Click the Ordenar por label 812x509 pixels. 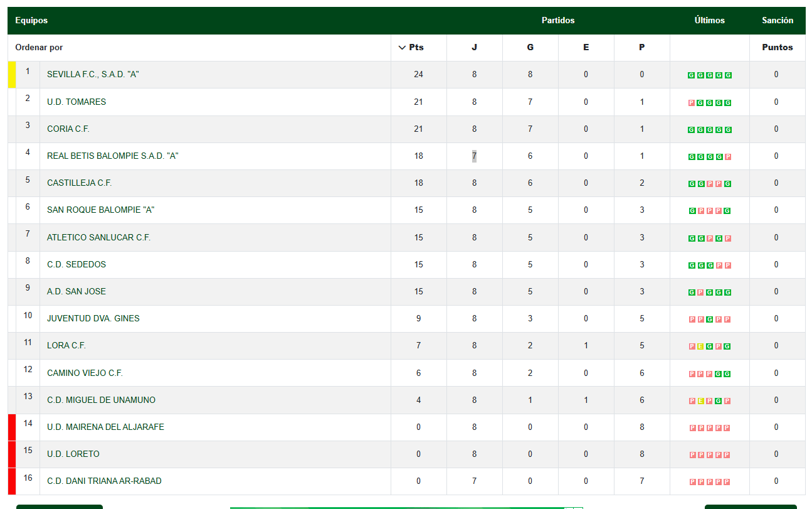tap(39, 47)
